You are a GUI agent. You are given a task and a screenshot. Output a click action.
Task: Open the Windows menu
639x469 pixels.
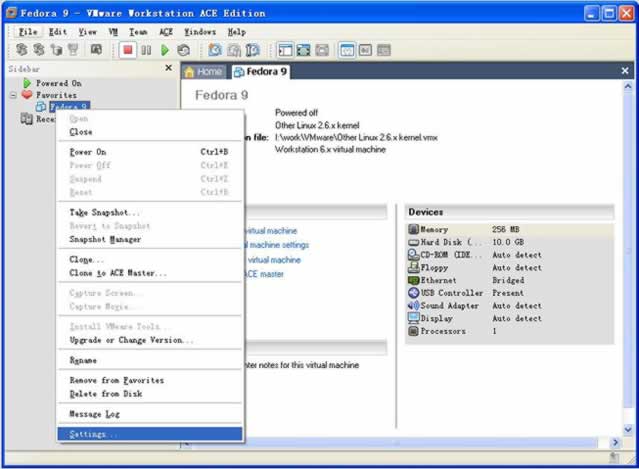(x=200, y=32)
